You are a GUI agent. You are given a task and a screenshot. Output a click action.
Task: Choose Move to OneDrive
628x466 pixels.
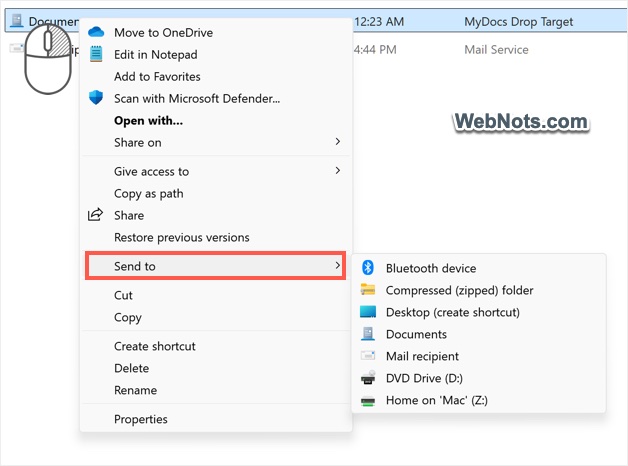click(216, 32)
